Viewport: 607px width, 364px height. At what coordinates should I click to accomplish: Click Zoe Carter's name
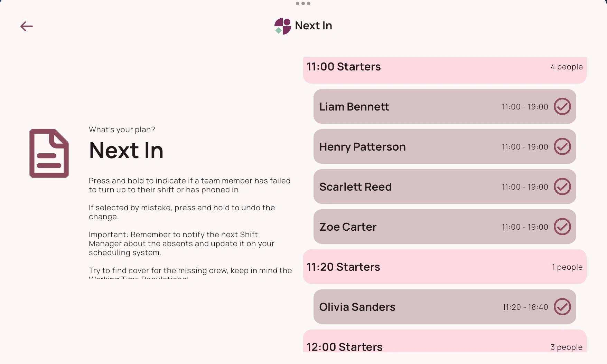[x=348, y=227]
